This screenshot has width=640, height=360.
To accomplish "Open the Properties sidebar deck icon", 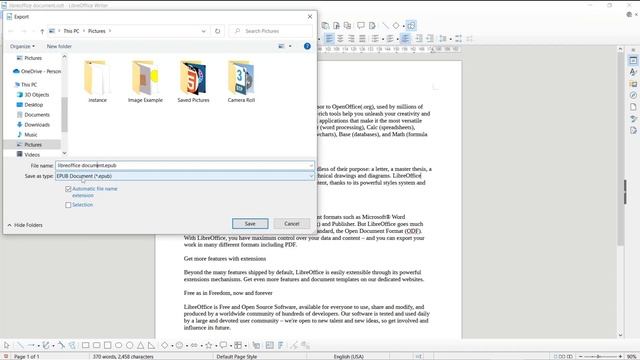I will pos(633,60).
